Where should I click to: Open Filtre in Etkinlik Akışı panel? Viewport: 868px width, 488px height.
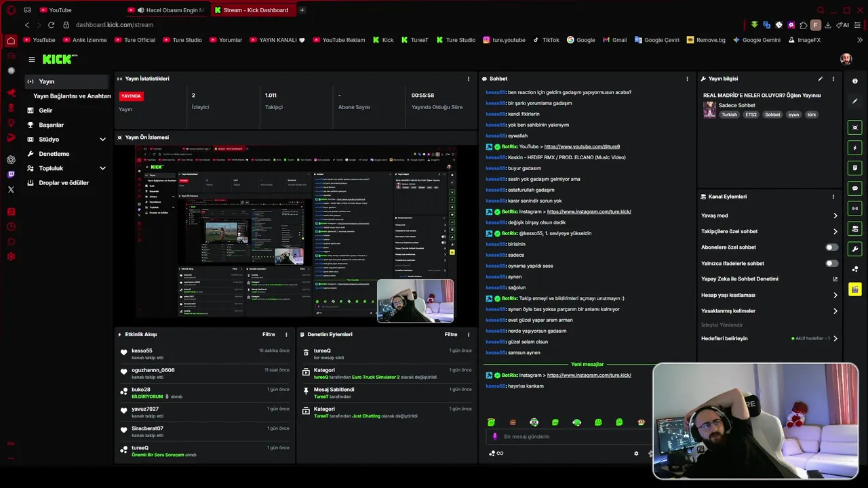click(x=269, y=334)
